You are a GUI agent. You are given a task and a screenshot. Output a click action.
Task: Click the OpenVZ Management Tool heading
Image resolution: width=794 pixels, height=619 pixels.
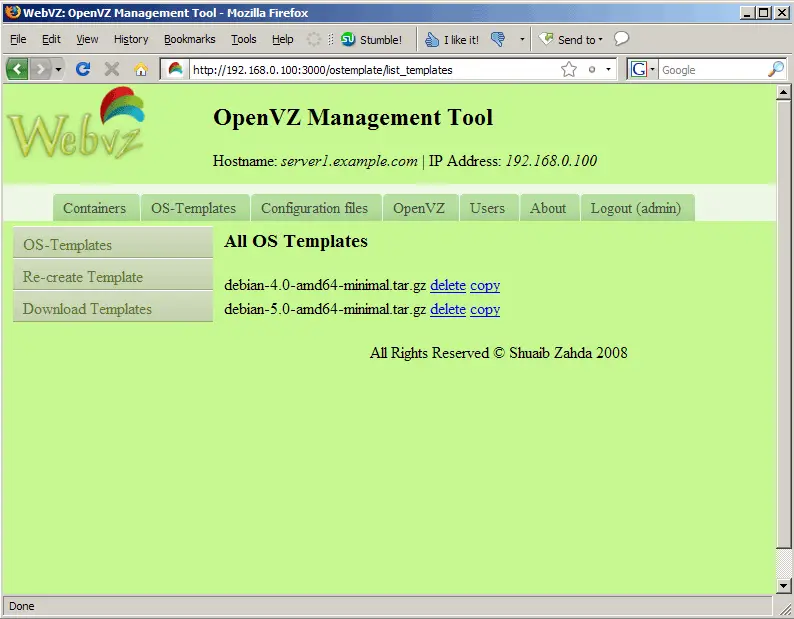pos(353,118)
